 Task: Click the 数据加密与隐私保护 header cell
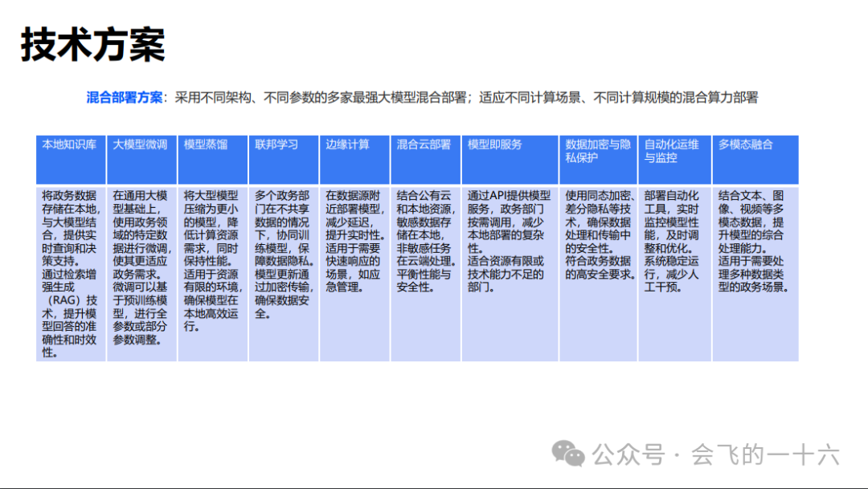pos(599,159)
